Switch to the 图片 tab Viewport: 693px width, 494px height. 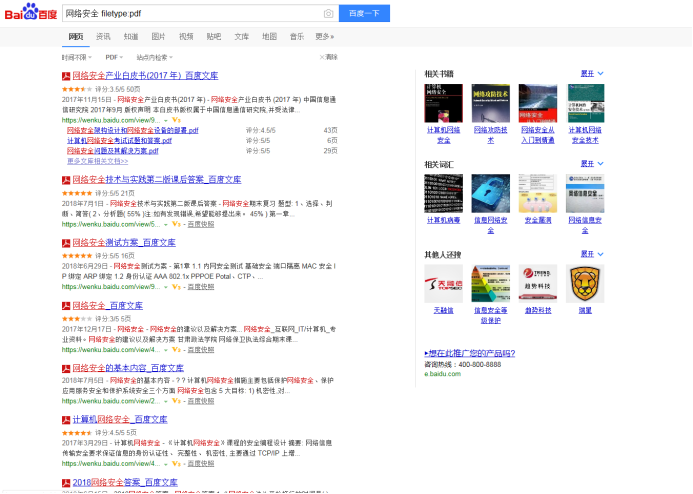tap(158, 37)
